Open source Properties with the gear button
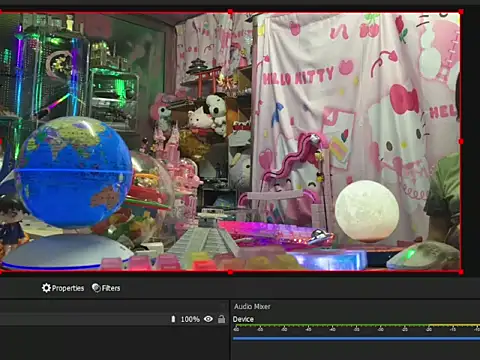The image size is (480, 360). pos(63,288)
